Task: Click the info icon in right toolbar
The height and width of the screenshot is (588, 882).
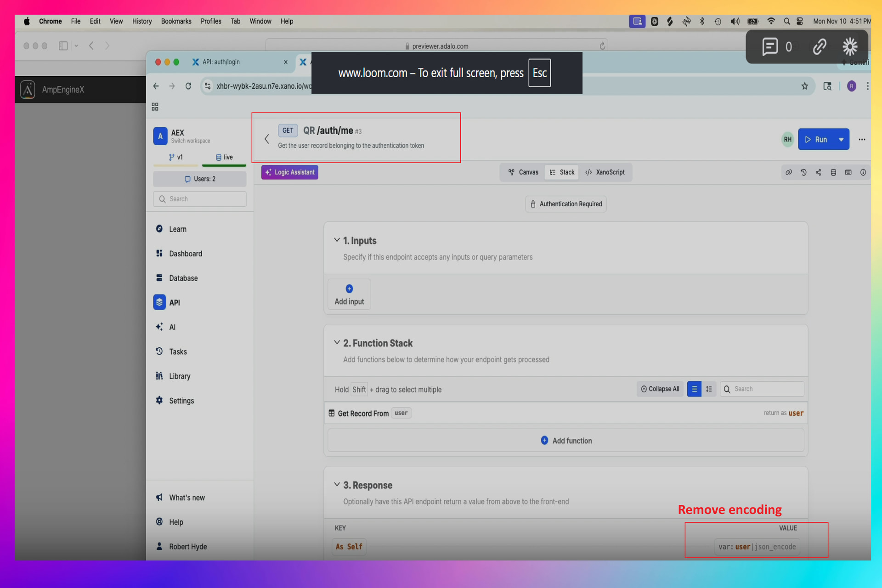Action: coord(863,172)
